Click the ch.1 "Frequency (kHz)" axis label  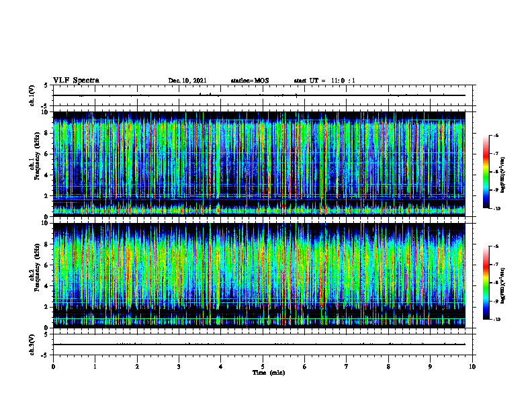point(38,156)
